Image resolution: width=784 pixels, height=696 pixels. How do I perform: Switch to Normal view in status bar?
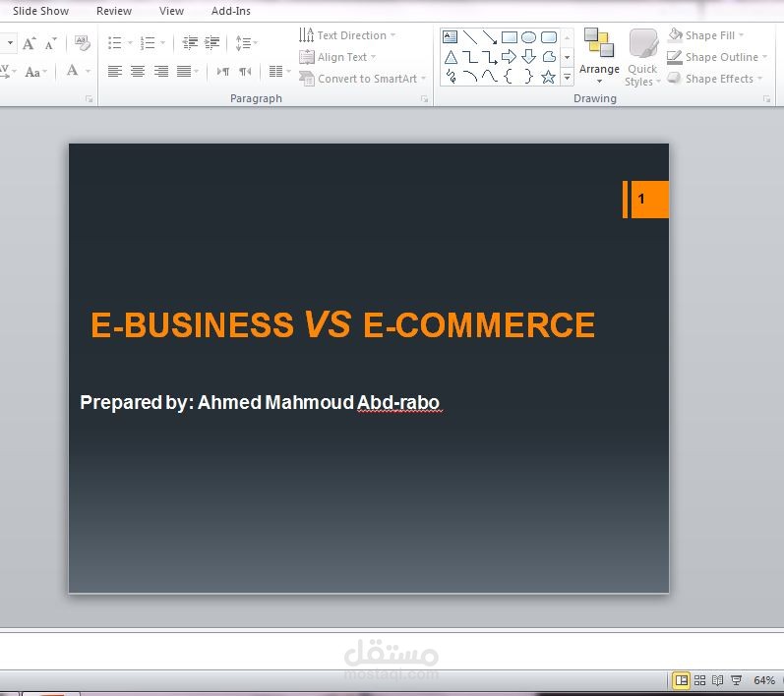[681, 680]
